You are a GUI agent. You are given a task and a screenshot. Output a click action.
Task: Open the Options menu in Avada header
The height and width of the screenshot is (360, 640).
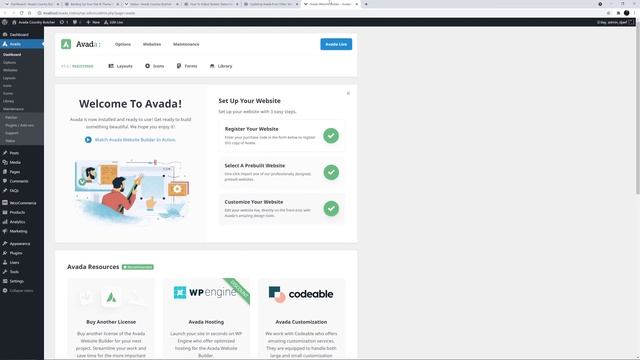tap(123, 44)
